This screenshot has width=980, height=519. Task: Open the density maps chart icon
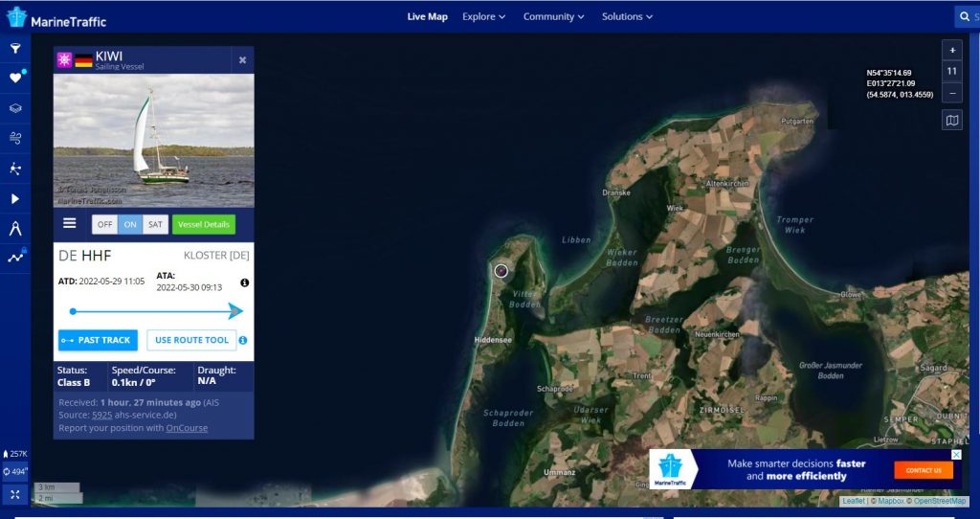click(x=15, y=257)
